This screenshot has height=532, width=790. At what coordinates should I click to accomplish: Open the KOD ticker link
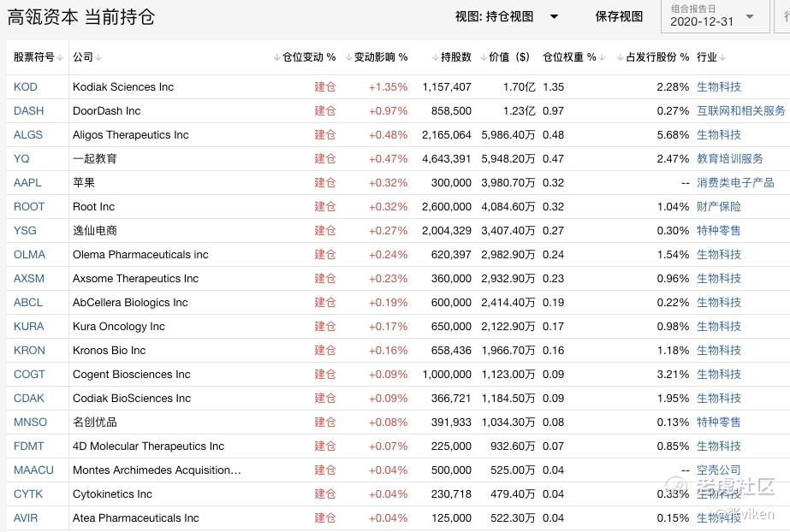pyautogui.click(x=25, y=86)
